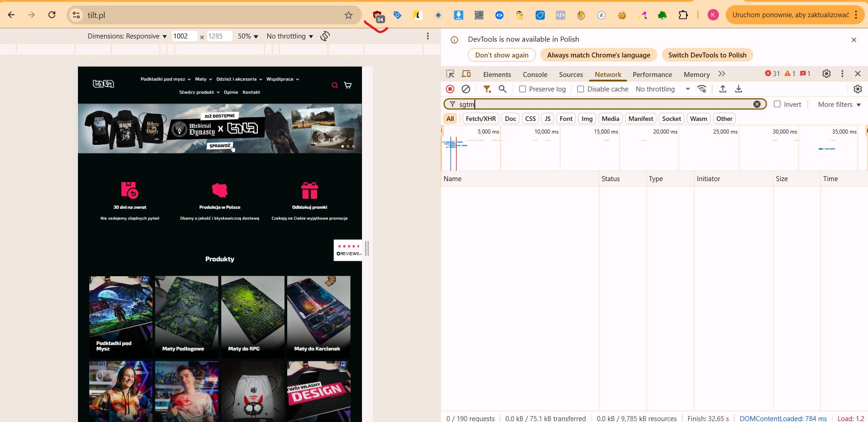Export the HAR file

point(738,89)
